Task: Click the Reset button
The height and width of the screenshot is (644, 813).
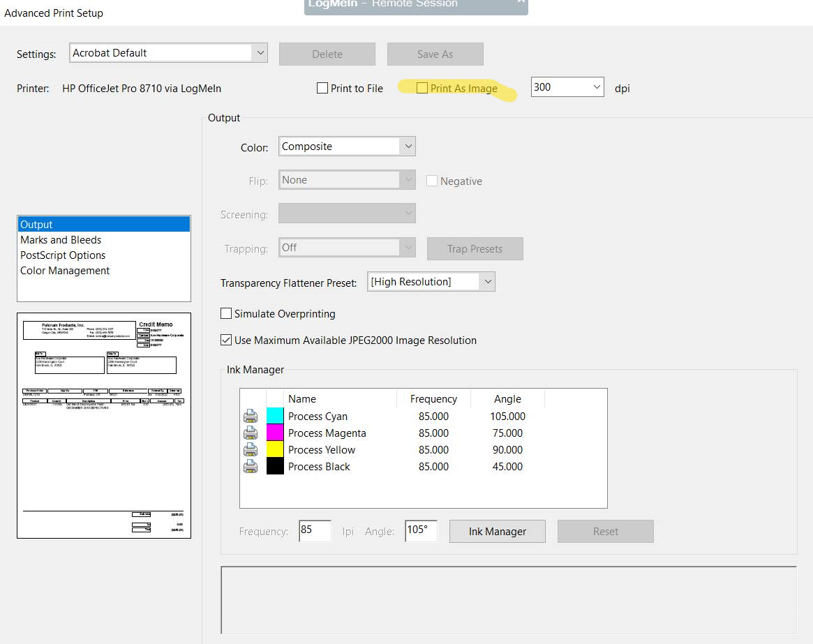Action: pyautogui.click(x=606, y=532)
